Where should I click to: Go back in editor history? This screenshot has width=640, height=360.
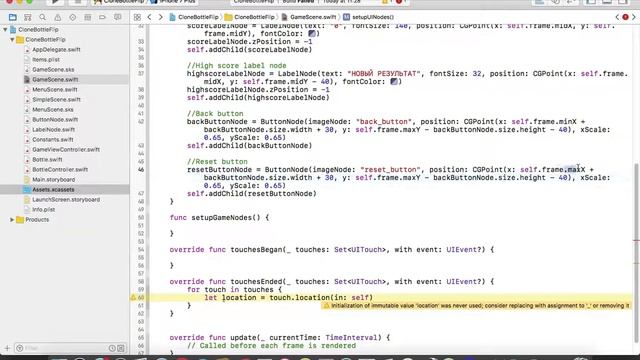[x=149, y=17]
